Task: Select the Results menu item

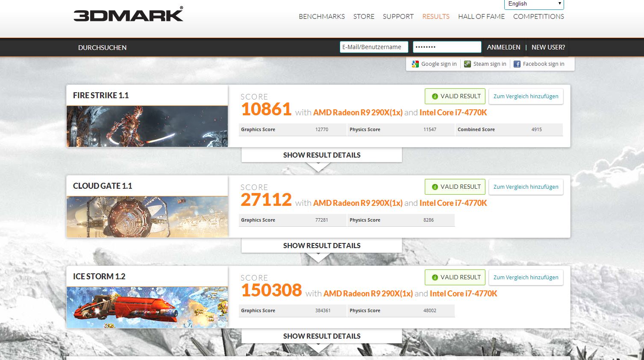Action: pyautogui.click(x=436, y=17)
